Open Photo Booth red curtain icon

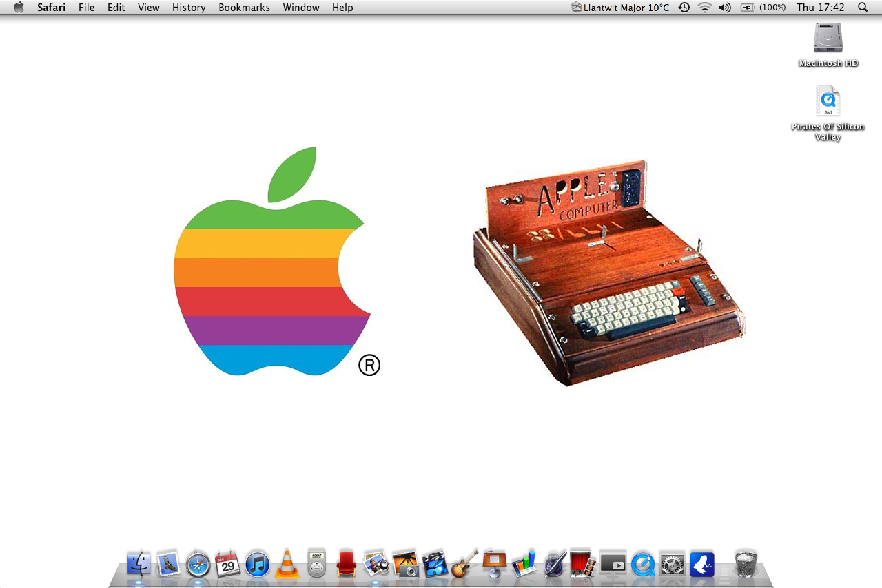coord(583,564)
